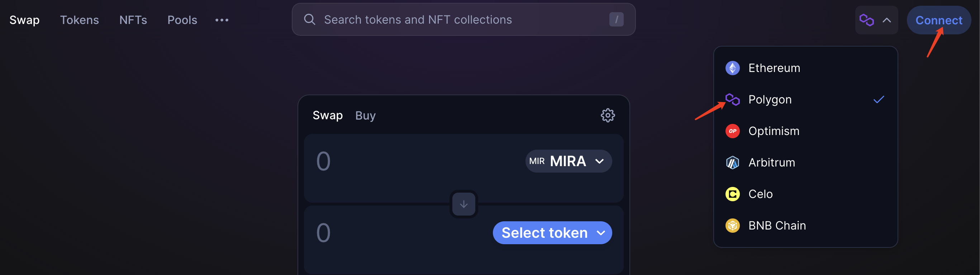Click the BNB Chain icon
980x275 pixels.
point(732,226)
